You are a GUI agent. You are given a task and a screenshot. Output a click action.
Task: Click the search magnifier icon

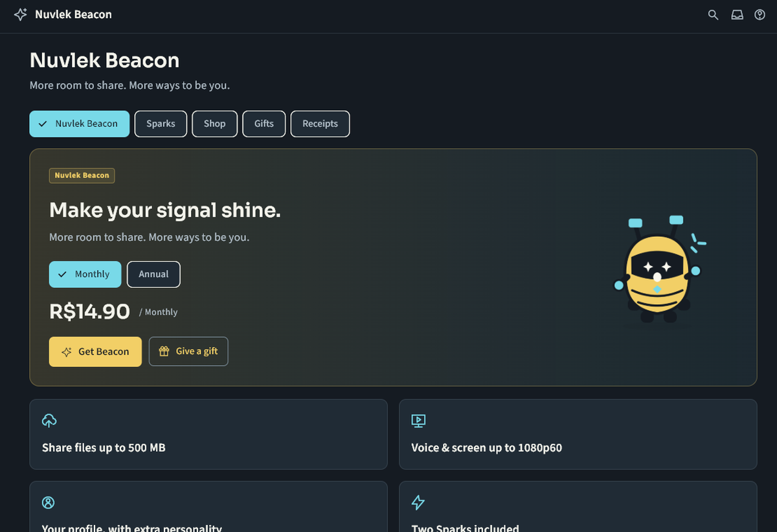coord(713,15)
